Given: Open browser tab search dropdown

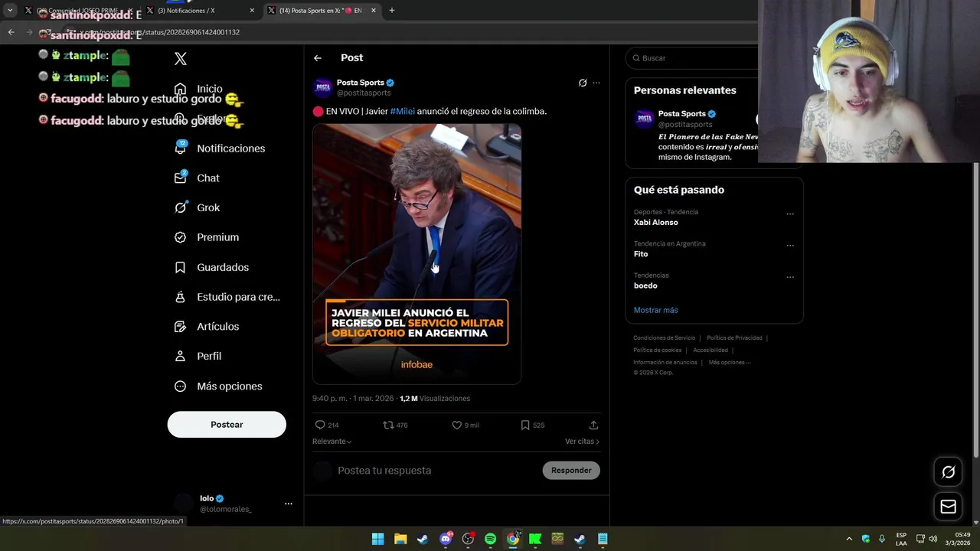Looking at the screenshot, I should tap(10, 11).
